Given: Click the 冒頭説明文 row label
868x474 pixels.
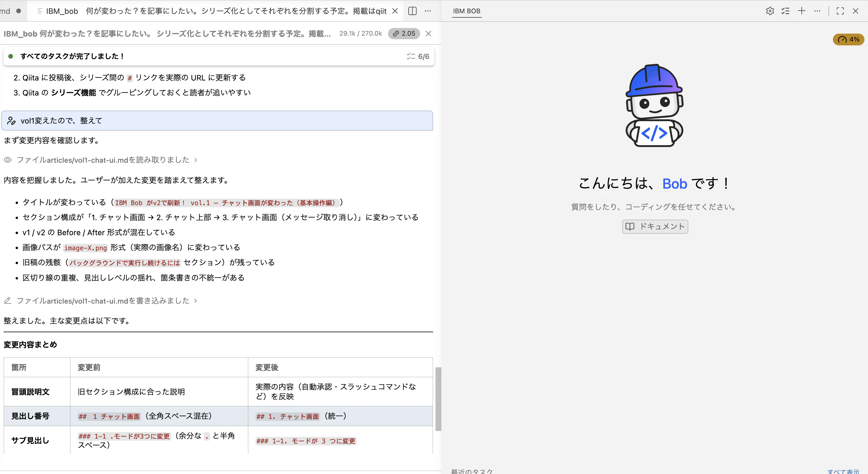Looking at the screenshot, I should (30, 391).
